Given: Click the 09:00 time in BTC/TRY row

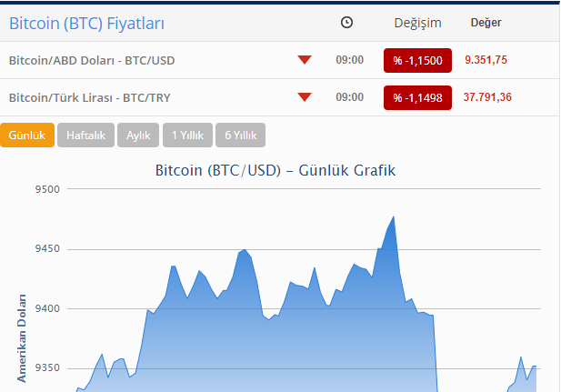Looking at the screenshot, I should pyautogui.click(x=349, y=97).
